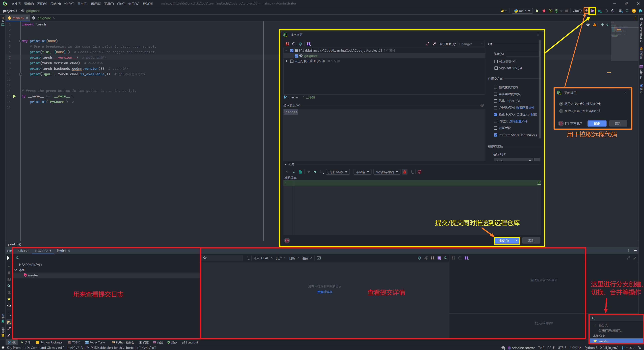Screen dimensions: 644x350
Task: Collapse the 本地 branches node
Action: click(x=16, y=270)
